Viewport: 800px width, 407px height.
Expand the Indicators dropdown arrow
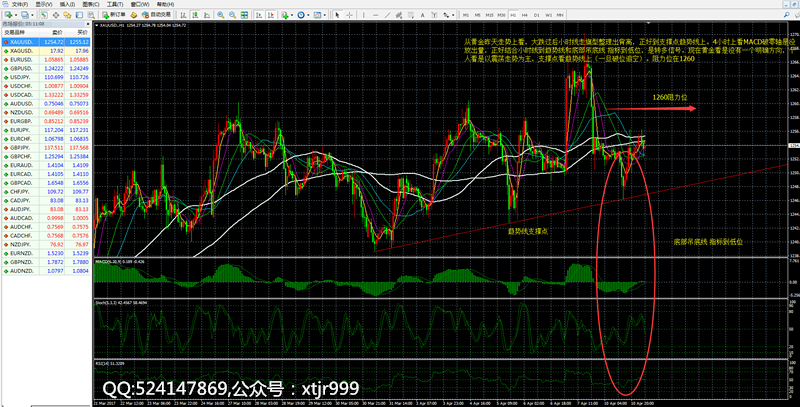tap(292, 15)
